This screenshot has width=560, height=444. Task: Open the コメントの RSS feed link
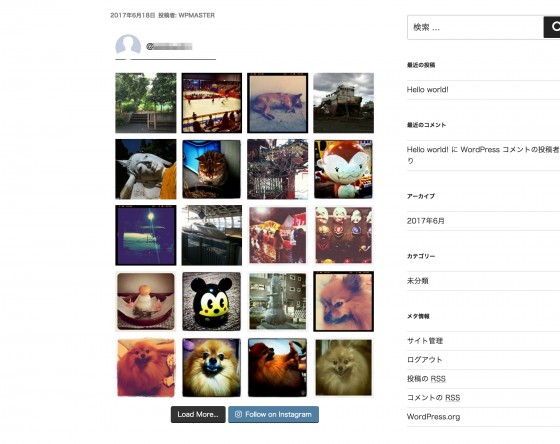[x=433, y=398]
